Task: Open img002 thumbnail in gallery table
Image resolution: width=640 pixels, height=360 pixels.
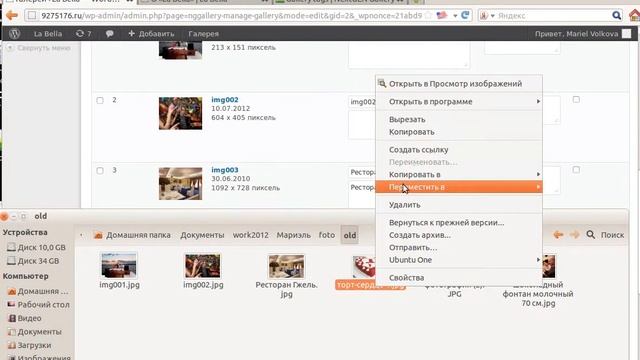Action: (180, 113)
